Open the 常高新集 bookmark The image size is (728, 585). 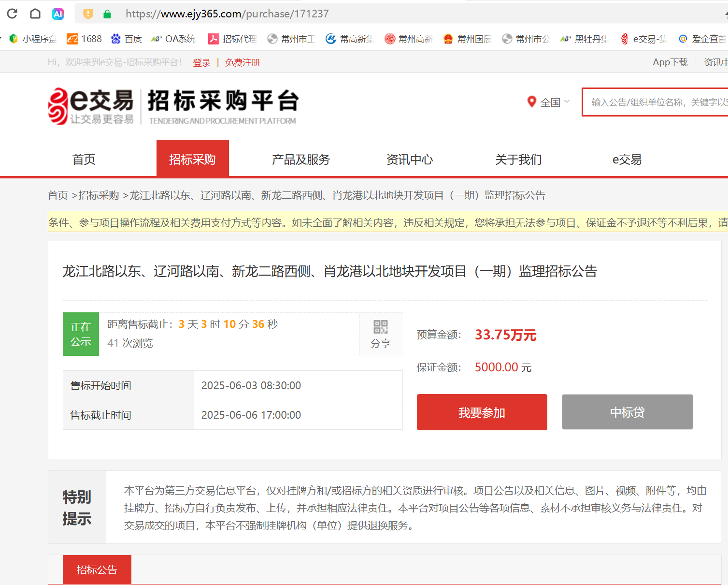(x=350, y=39)
